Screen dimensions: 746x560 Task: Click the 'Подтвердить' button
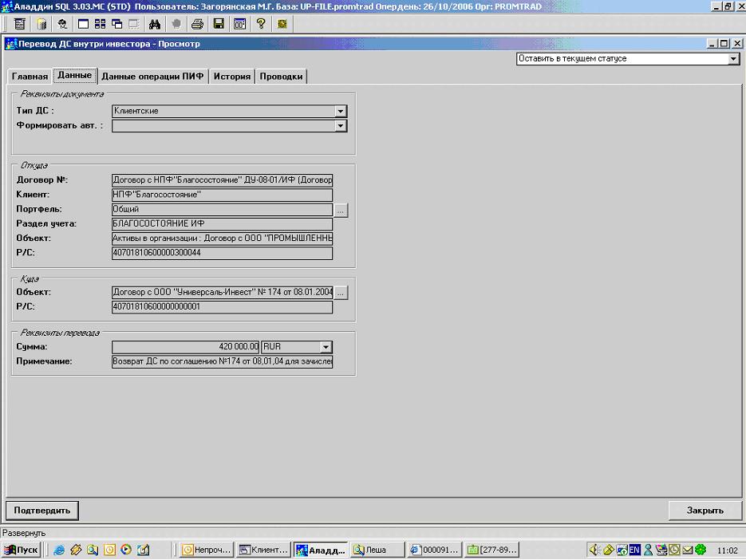click(x=41, y=511)
